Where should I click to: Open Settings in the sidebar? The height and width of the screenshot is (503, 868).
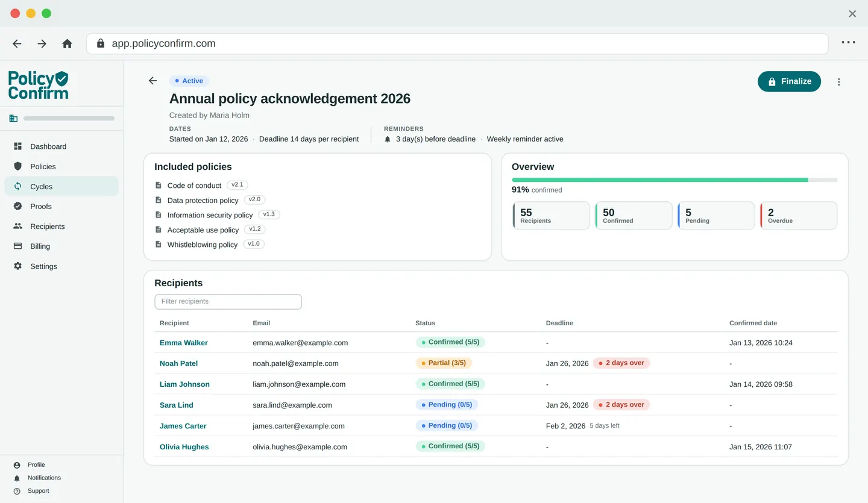[x=61, y=266]
